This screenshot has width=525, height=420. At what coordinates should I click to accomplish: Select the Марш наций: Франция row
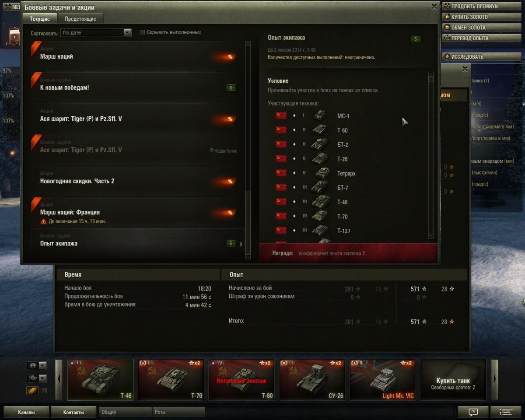138,213
